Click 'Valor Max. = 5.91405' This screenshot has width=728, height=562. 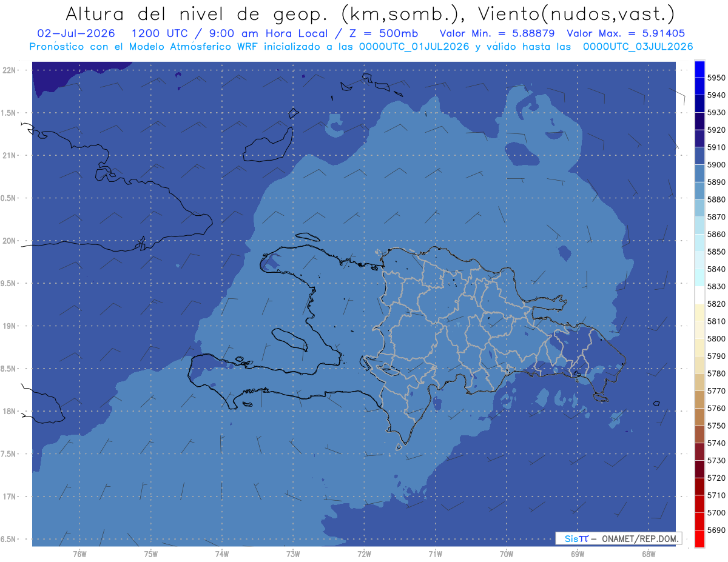(x=626, y=33)
